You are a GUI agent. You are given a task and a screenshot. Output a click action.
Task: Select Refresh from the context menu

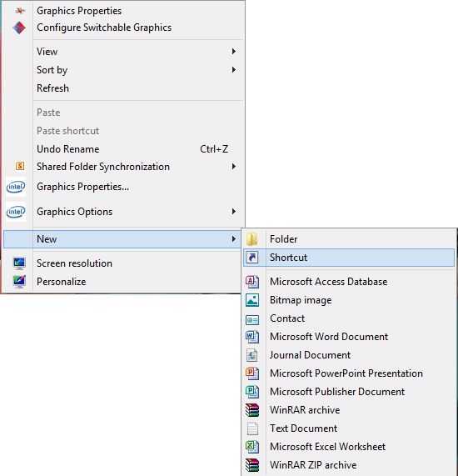point(123,88)
